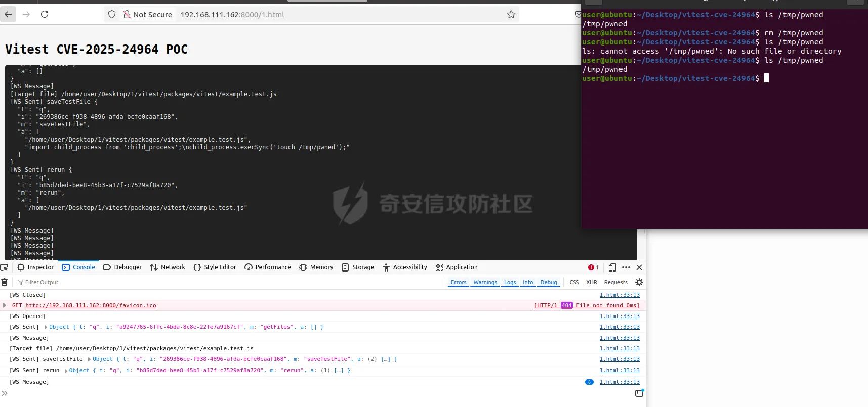Switch to the Memory tab
868x407 pixels.
316,267
